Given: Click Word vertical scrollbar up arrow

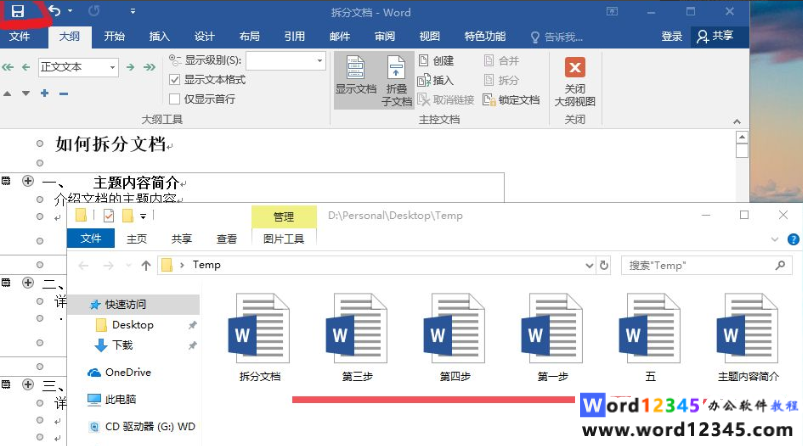Looking at the screenshot, I should (x=742, y=137).
